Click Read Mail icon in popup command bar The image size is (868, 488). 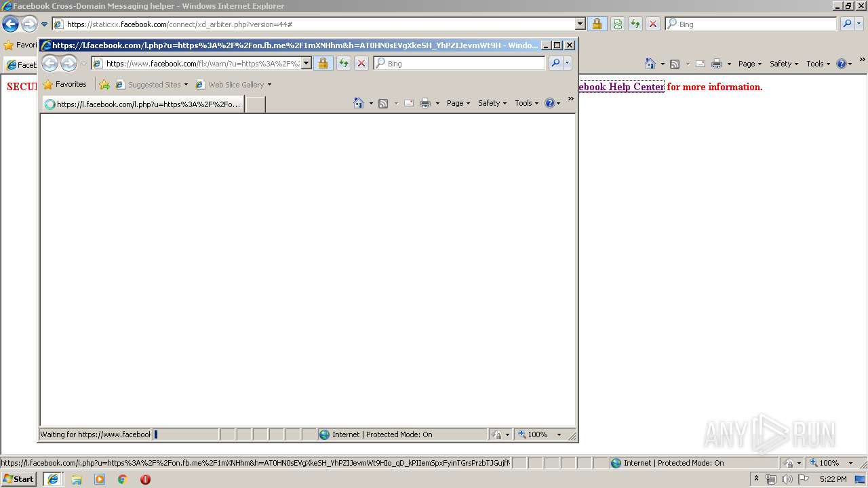[409, 103]
